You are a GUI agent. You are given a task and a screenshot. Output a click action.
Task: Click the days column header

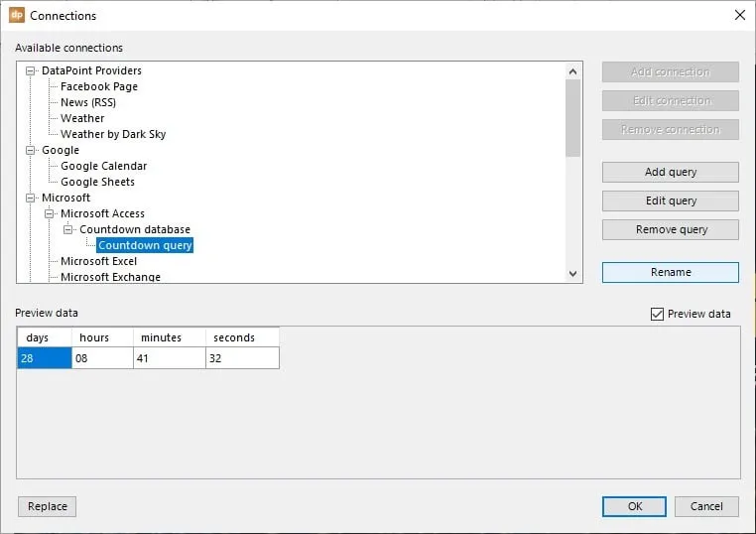(x=45, y=337)
